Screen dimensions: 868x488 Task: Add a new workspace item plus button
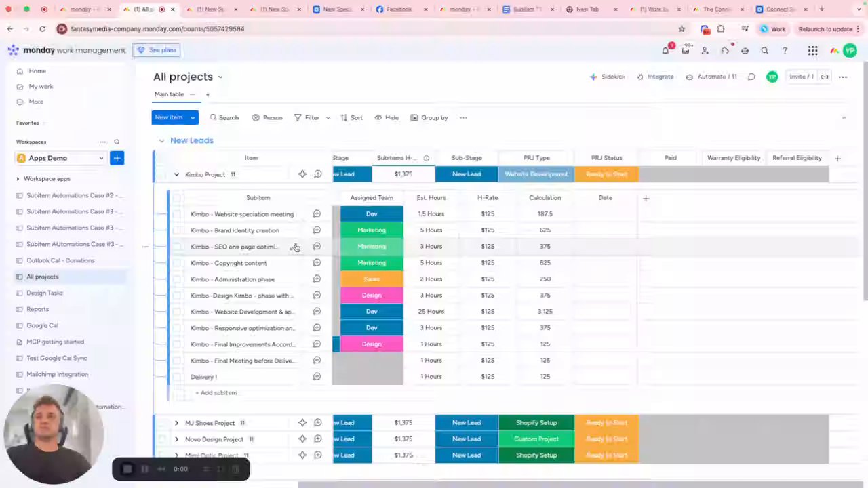117,158
